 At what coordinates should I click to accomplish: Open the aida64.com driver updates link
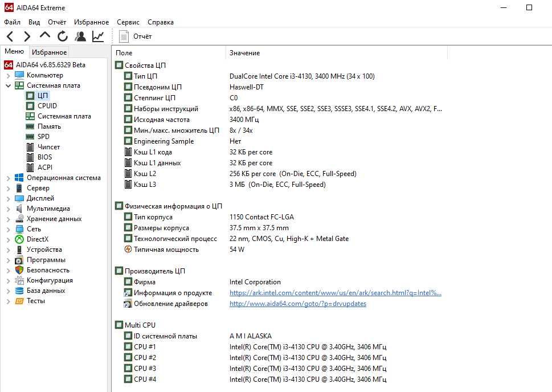point(298,304)
